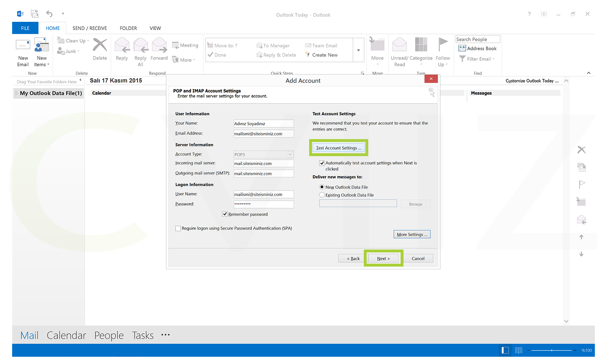Image resolution: width=607 pixels, height=364 pixels.
Task: Click the flag icon on right sidebar
Action: (x=582, y=184)
